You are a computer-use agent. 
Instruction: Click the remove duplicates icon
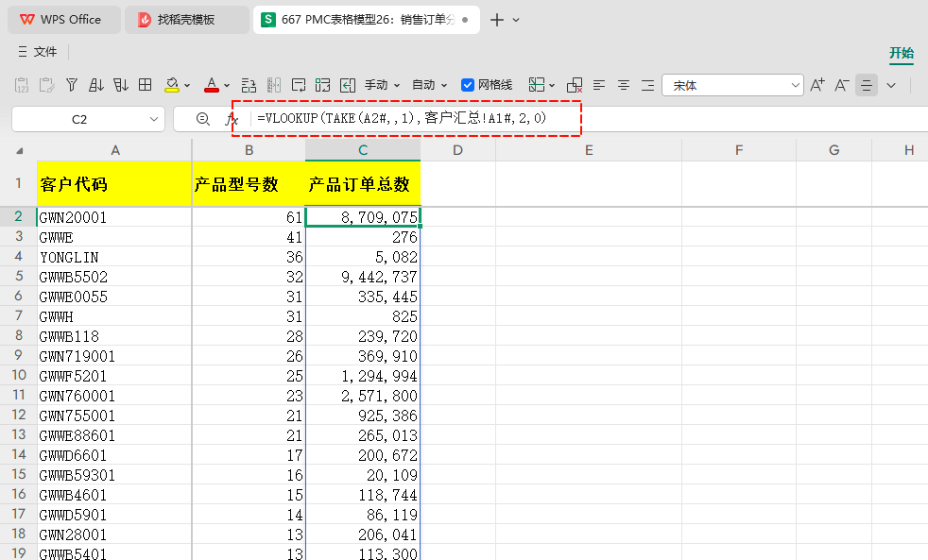click(x=574, y=85)
